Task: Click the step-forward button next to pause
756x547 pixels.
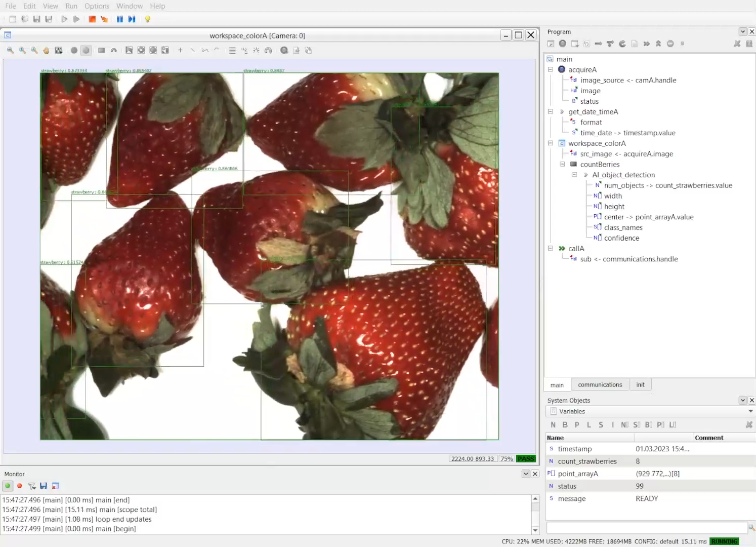Action: (x=132, y=19)
